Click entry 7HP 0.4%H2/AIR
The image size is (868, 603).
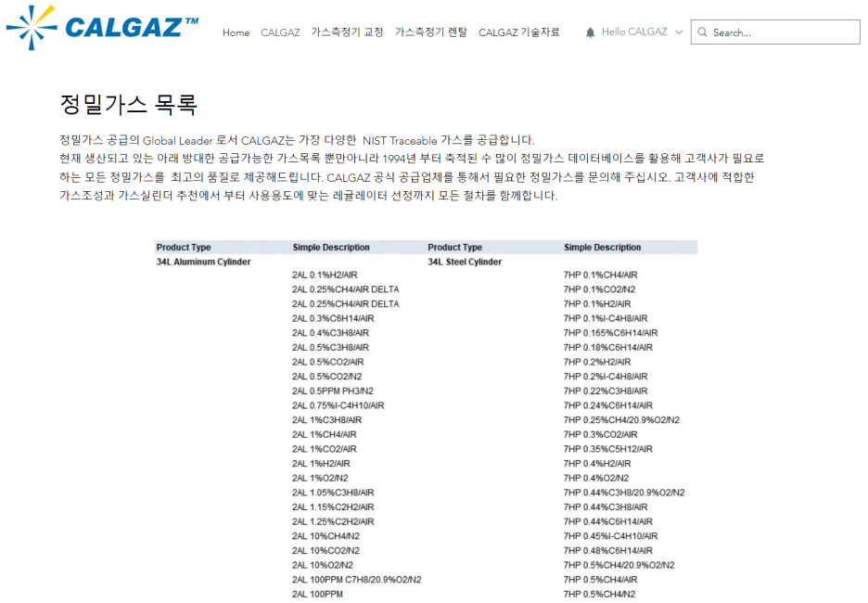point(597,464)
